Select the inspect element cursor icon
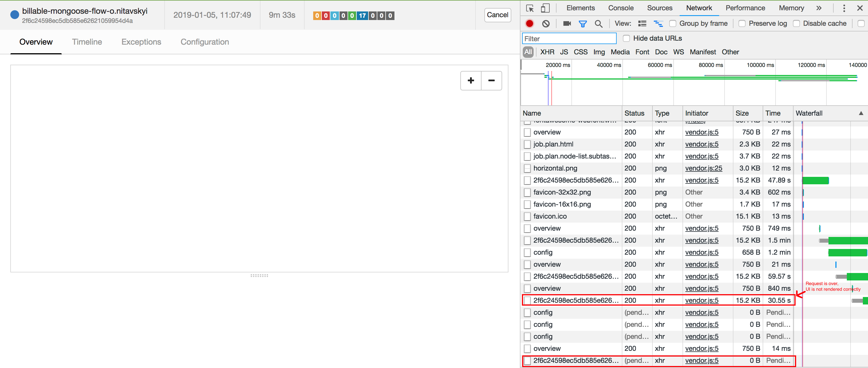This screenshot has height=368, width=868. (x=530, y=8)
